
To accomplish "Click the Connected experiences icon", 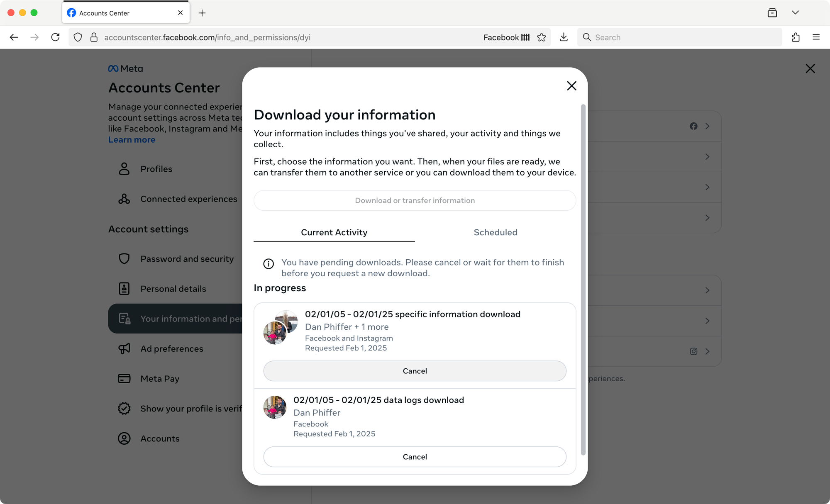I will (124, 199).
